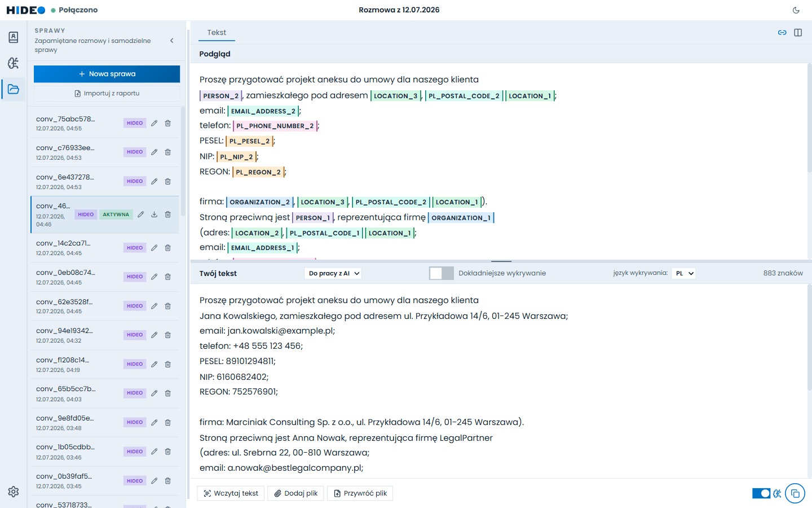Toggle dark mode moon icon
The width and height of the screenshot is (812, 508).
(x=796, y=10)
